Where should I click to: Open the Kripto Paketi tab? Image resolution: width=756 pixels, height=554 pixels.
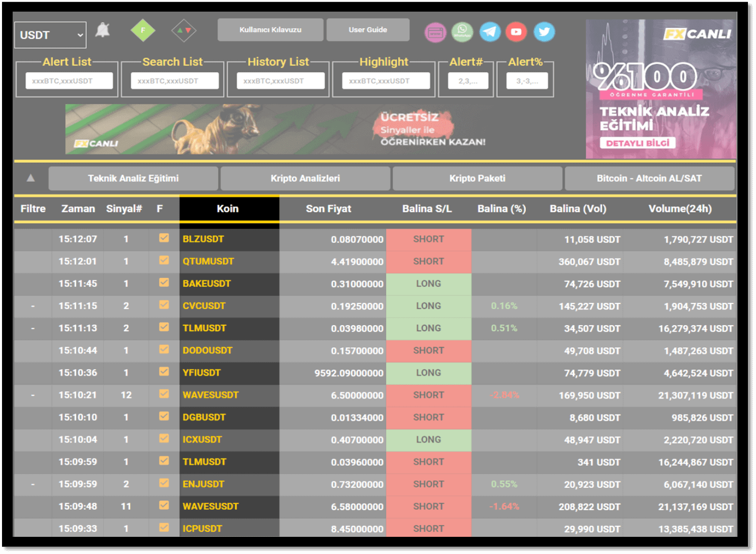tap(477, 178)
